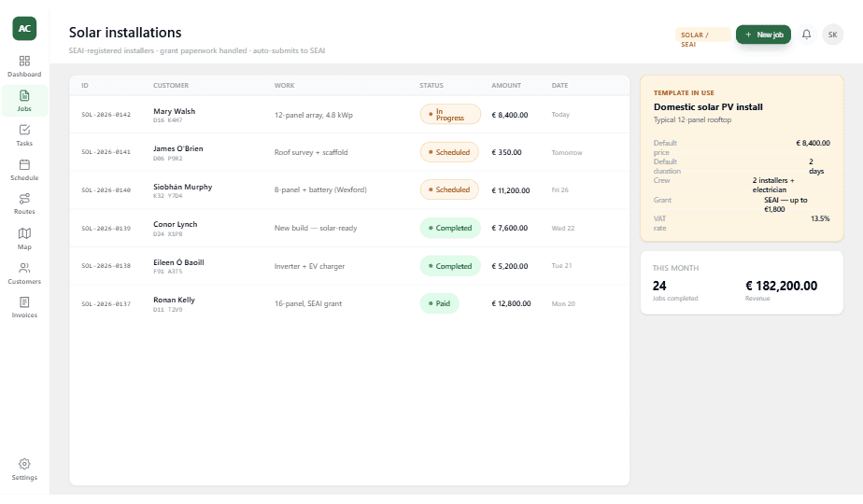Screen dimensions: 863x504
Task: Click the 24 jobs completed figure
Action: (x=659, y=287)
